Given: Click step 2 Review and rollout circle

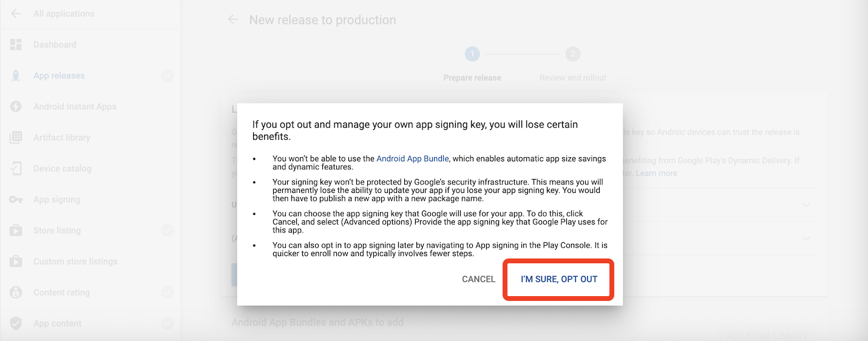Looking at the screenshot, I should pos(572,55).
